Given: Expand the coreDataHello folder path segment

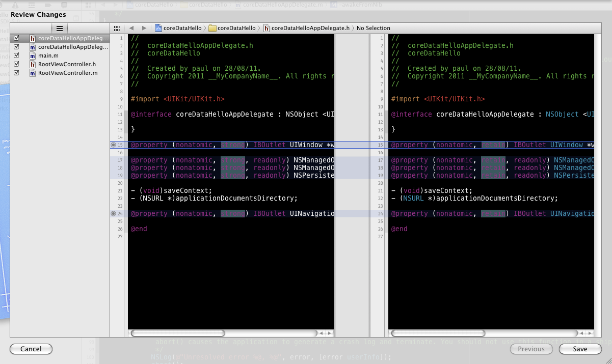Looking at the screenshot, I should click(236, 29).
